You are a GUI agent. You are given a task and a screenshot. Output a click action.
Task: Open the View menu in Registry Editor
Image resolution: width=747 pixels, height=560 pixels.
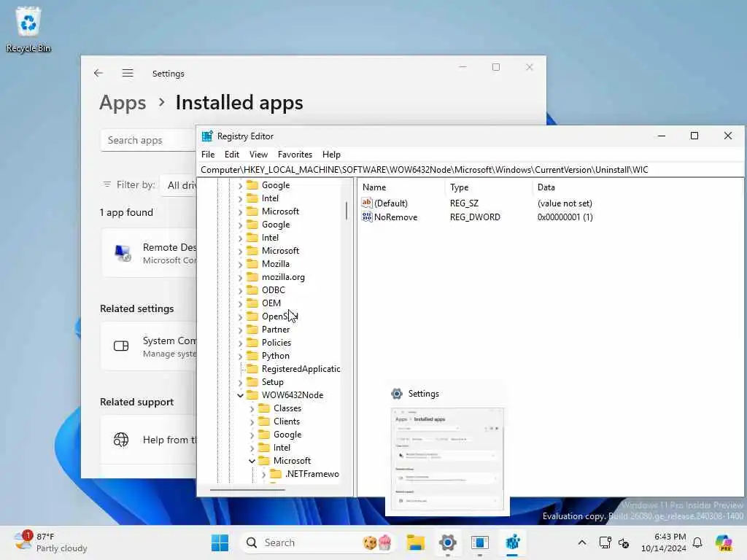click(x=258, y=155)
